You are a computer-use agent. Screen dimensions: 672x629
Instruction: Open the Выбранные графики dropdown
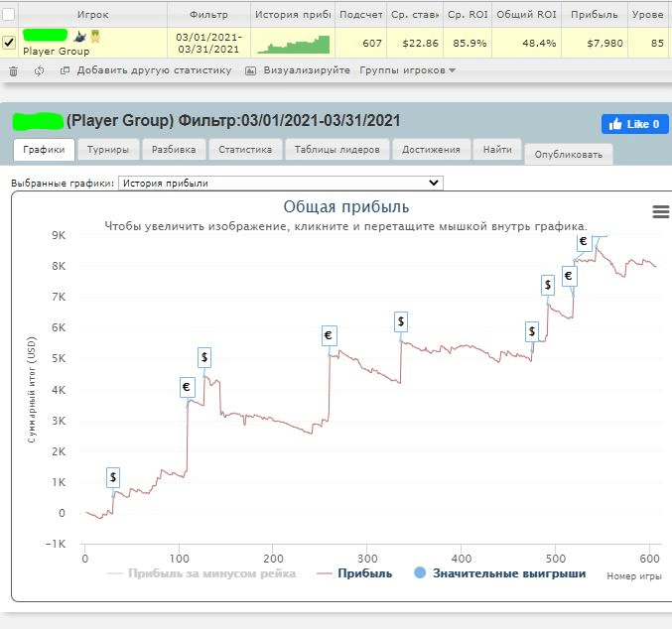[x=280, y=183]
